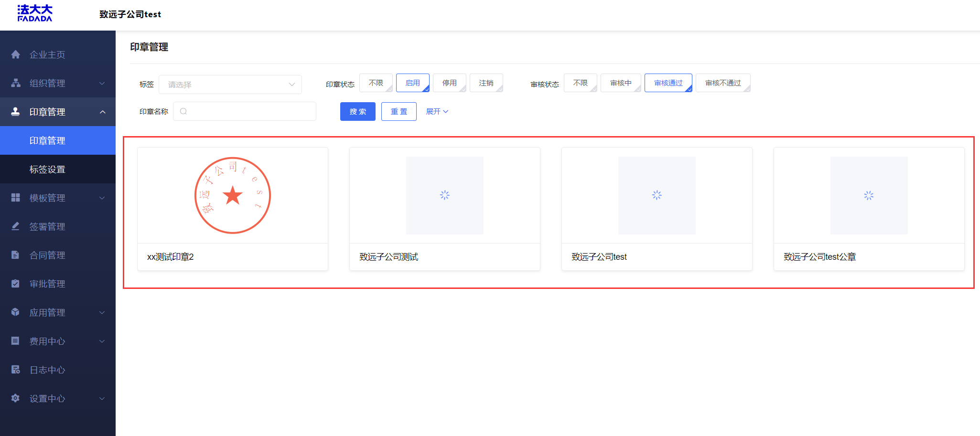The height and width of the screenshot is (436, 980).
Task: Click the clipboard check icon for 审批管理
Action: pyautogui.click(x=16, y=284)
